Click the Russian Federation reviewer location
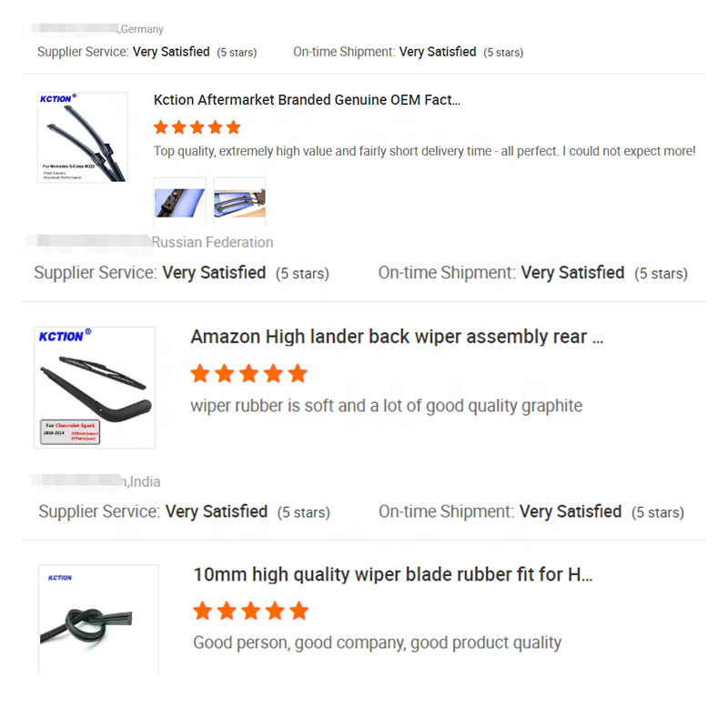728x728 pixels. 212,242
